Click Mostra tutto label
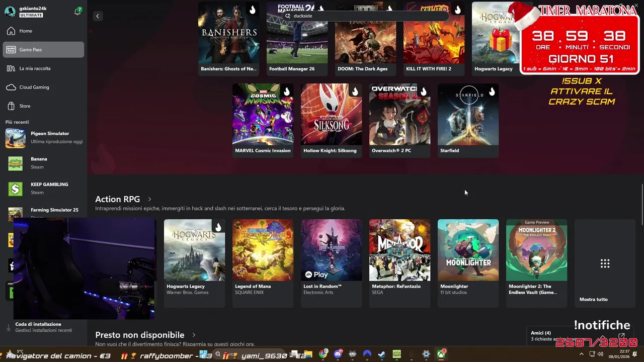The height and width of the screenshot is (362, 644). (x=594, y=299)
